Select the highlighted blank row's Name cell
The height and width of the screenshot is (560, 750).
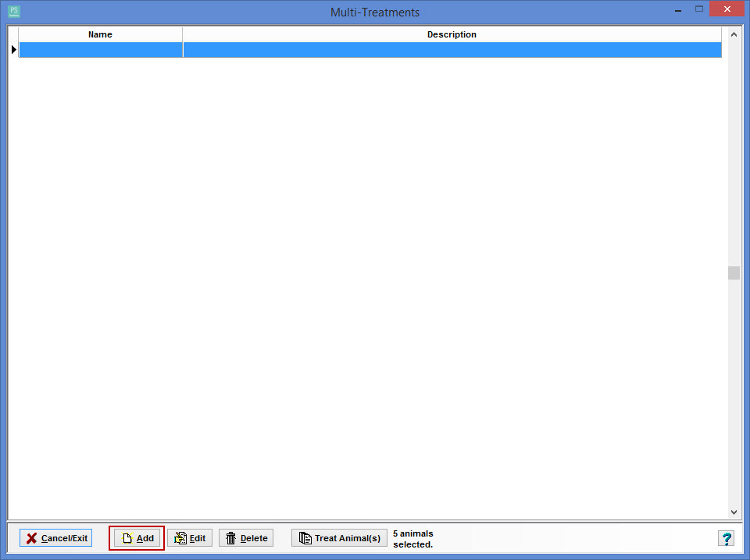[x=101, y=50]
